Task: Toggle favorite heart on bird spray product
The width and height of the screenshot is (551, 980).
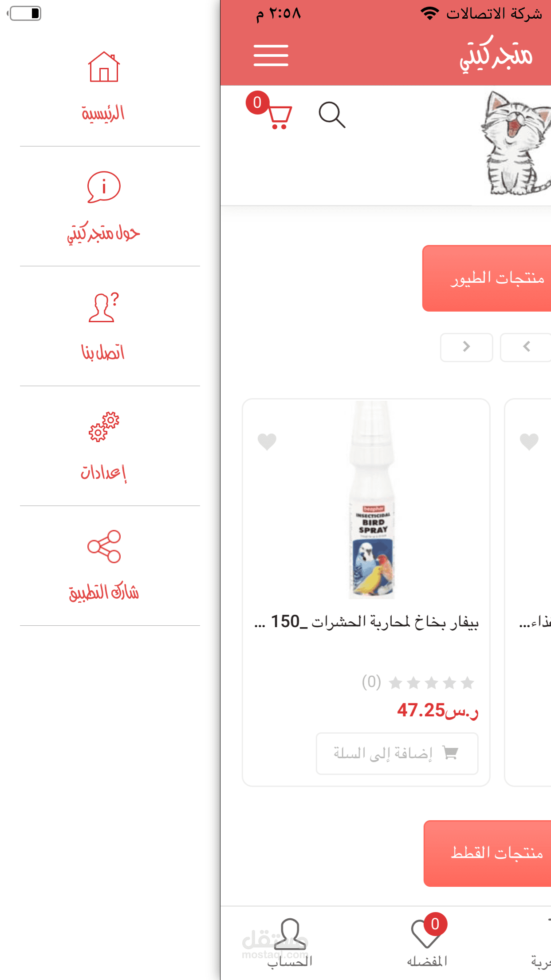Action: pyautogui.click(x=267, y=441)
